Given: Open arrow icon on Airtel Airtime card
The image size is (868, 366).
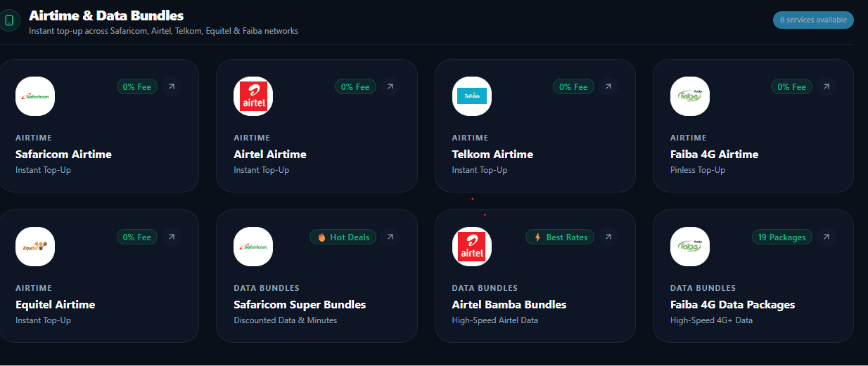Looking at the screenshot, I should click(390, 86).
